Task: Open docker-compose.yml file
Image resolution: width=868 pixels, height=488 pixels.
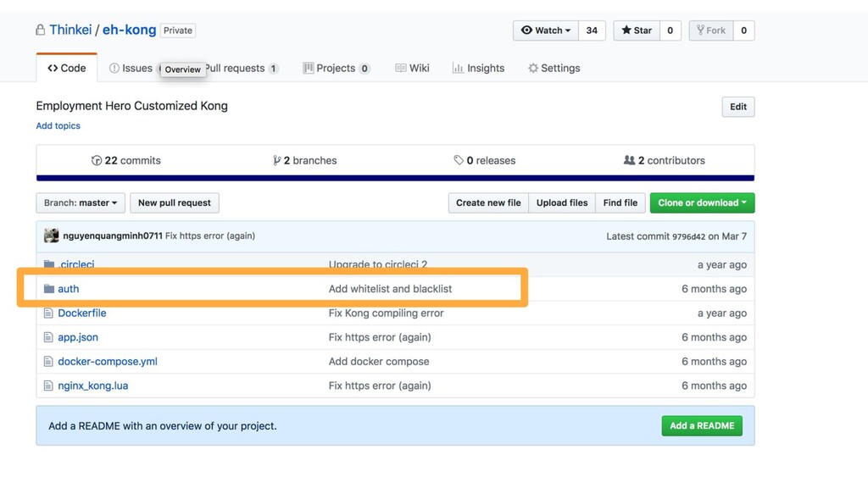Action: [108, 361]
